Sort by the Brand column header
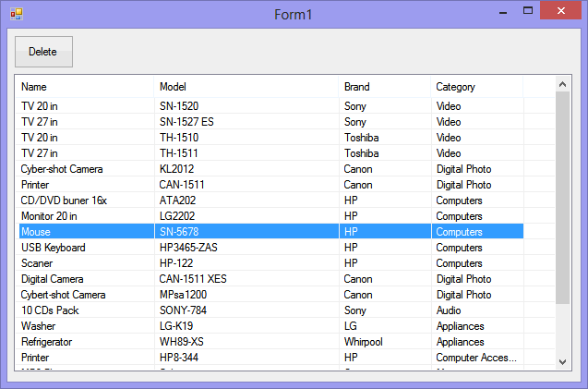This screenshot has width=588, height=389. (x=384, y=87)
